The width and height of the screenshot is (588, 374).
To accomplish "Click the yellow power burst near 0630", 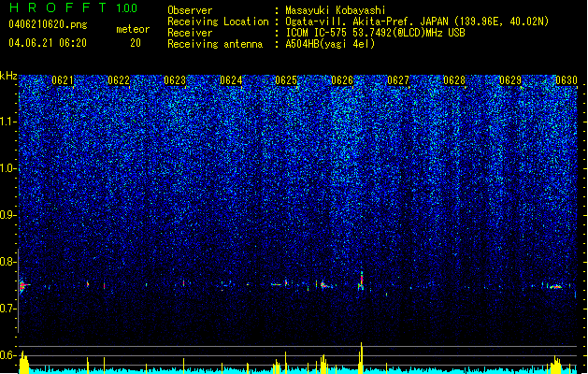I will (x=555, y=365).
